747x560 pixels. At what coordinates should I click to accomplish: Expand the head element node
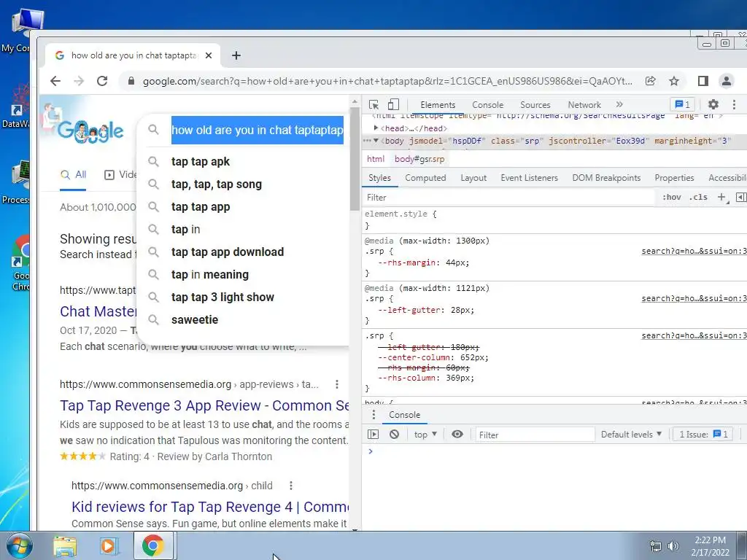(x=376, y=128)
